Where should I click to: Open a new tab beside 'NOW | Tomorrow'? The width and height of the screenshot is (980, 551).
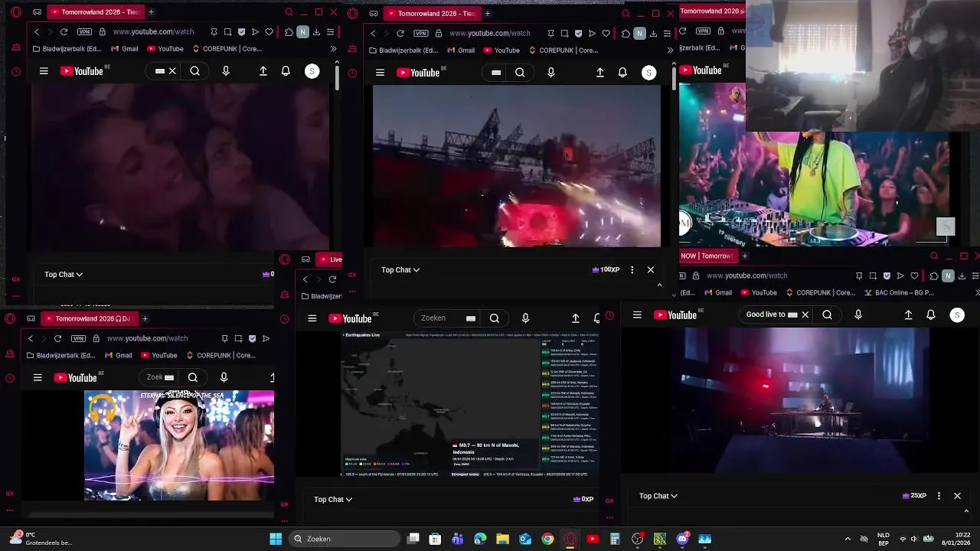[744, 256]
